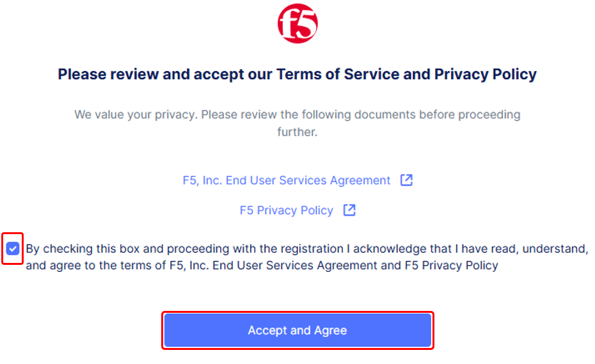The image size is (595, 364).
Task: Click the 'and agree to the terms of F5' line
Action: (x=262, y=265)
